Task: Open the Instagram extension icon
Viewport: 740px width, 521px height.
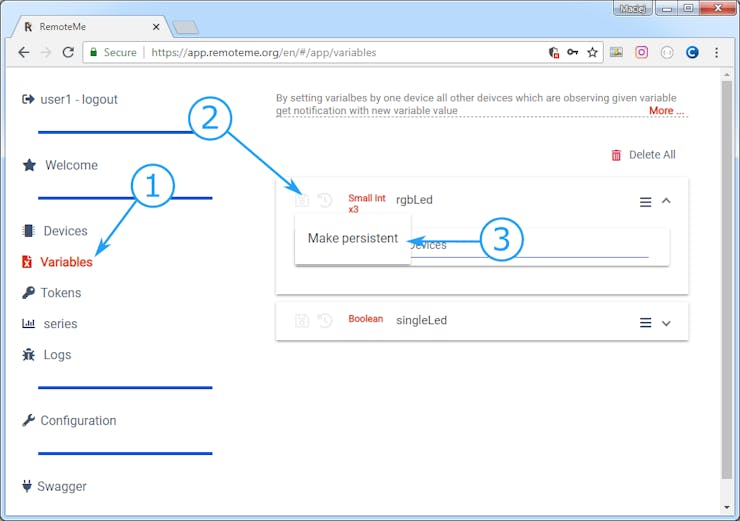Action: pos(641,52)
